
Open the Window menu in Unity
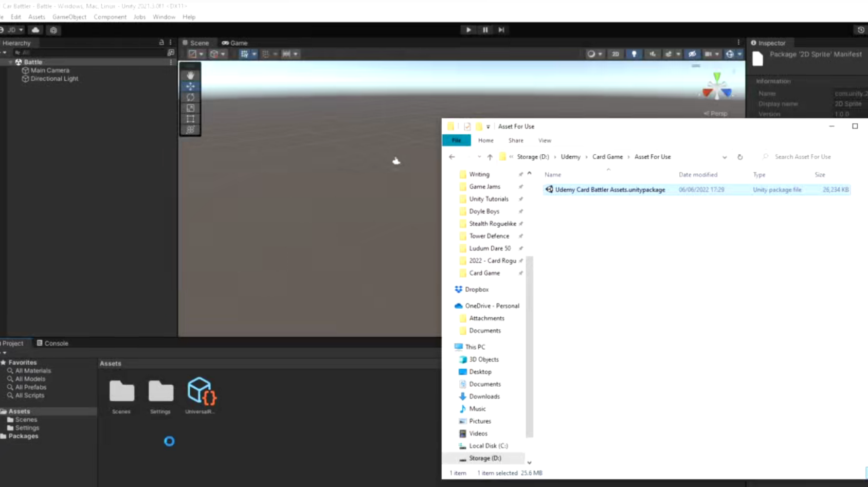coord(164,17)
